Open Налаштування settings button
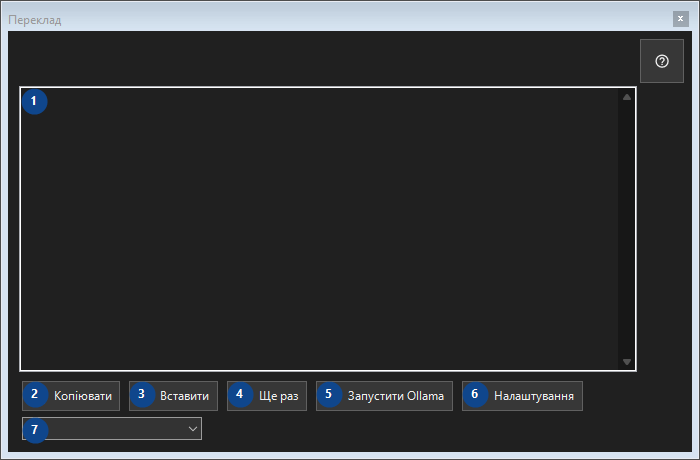The image size is (700, 460). pos(522,396)
